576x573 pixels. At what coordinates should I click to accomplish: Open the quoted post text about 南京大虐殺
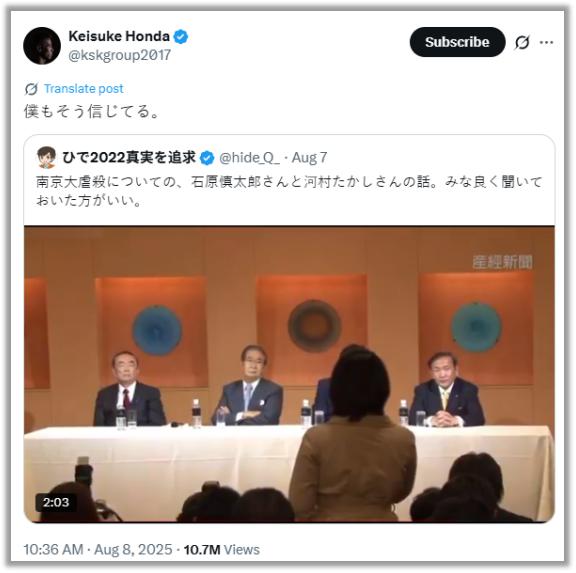coord(289,191)
